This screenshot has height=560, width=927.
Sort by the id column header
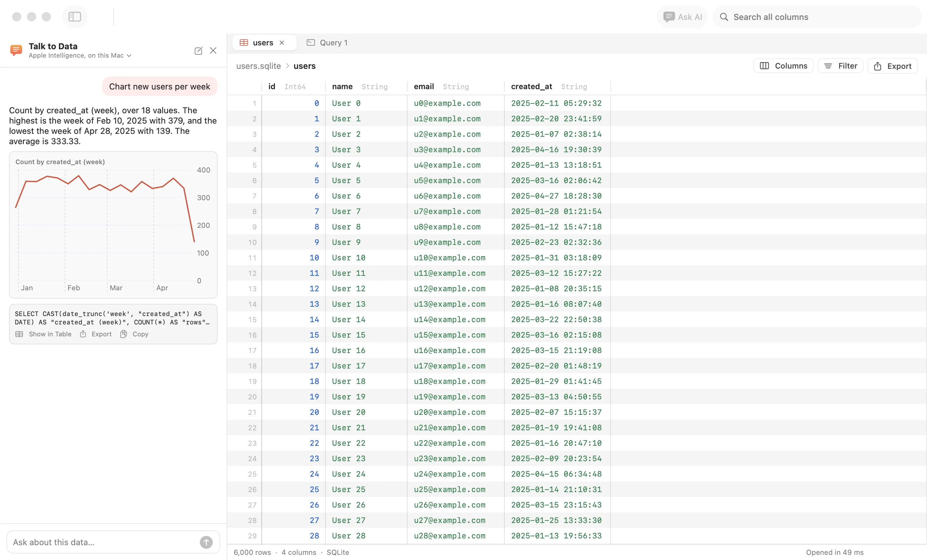294,87
